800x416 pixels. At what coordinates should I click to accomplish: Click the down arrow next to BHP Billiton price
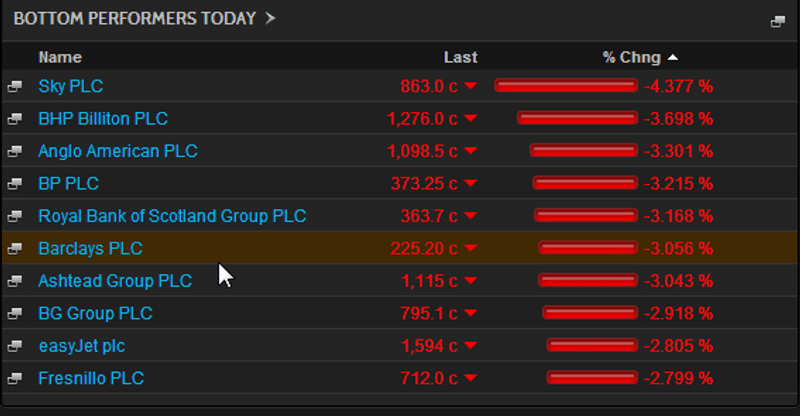click(470, 118)
